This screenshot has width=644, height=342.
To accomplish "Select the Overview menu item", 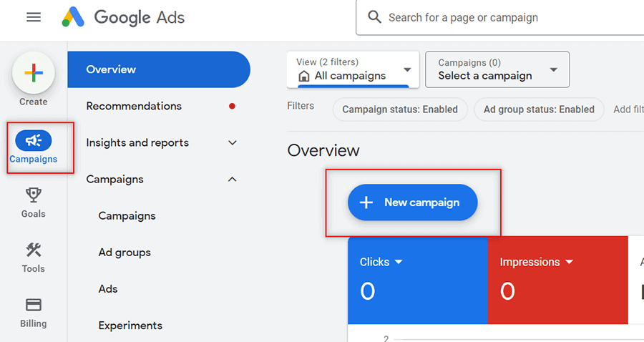I will click(159, 69).
